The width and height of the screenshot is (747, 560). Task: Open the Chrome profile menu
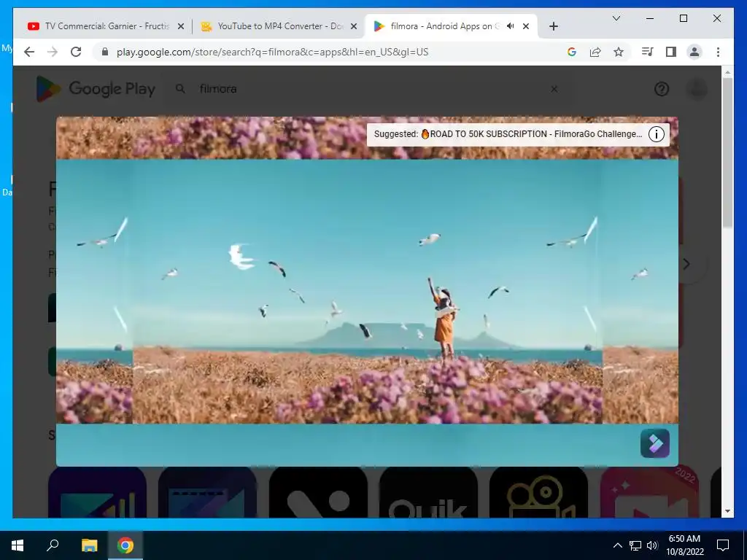pos(694,52)
